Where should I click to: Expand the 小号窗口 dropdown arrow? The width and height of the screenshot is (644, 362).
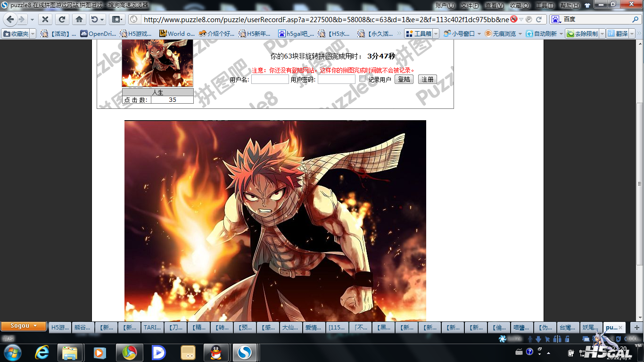479,33
